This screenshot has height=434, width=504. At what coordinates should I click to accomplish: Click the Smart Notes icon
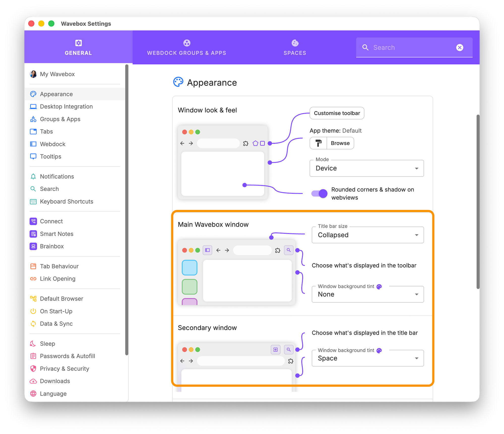click(33, 234)
